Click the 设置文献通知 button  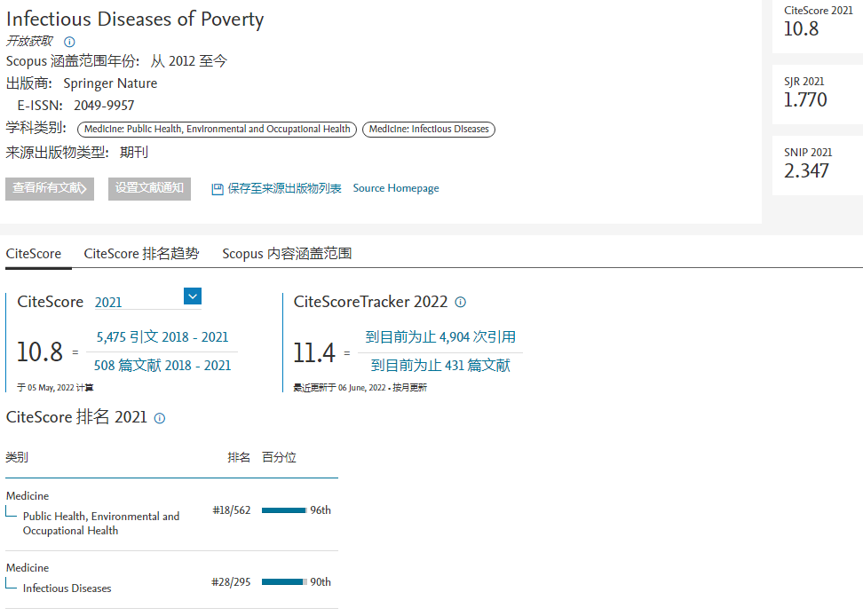click(x=149, y=188)
